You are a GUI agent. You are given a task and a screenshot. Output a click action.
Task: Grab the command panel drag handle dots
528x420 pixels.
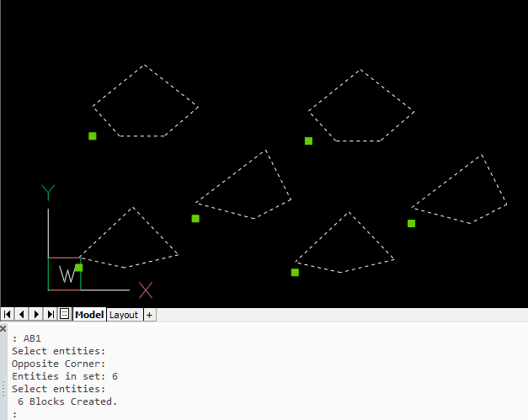(3, 388)
